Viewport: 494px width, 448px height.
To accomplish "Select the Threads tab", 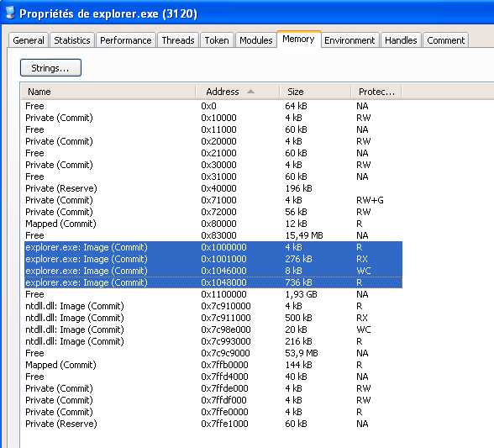I will [178, 40].
